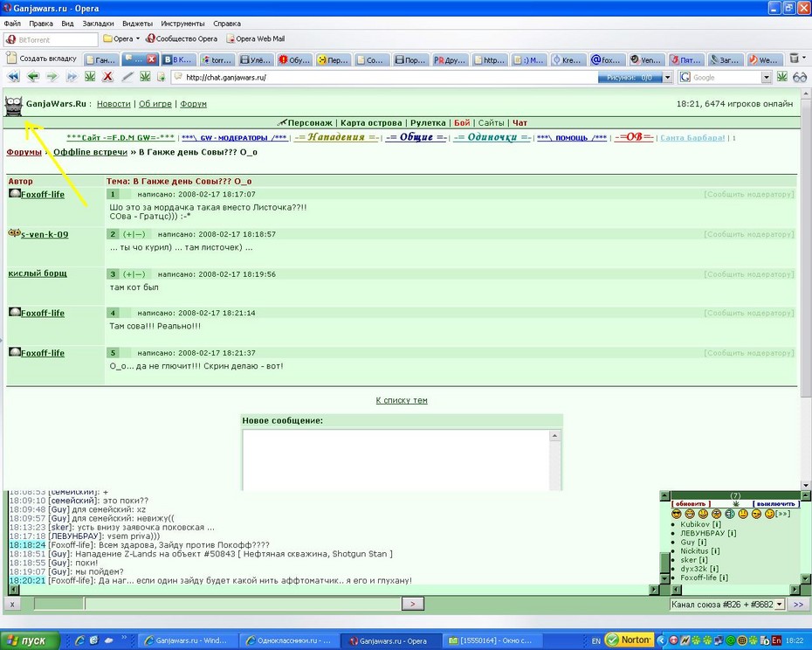812x650 pixels.
Task: Toggle images using the Рисунки: 0/0 indicator
Action: tap(630, 77)
